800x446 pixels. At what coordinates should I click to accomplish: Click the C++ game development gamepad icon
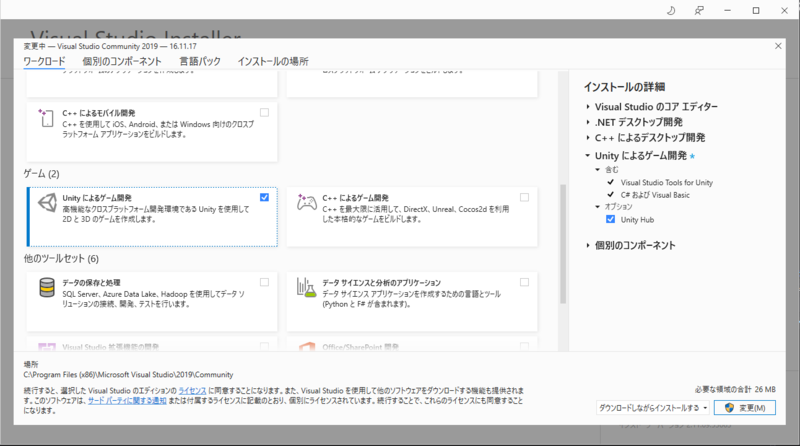coord(306,202)
